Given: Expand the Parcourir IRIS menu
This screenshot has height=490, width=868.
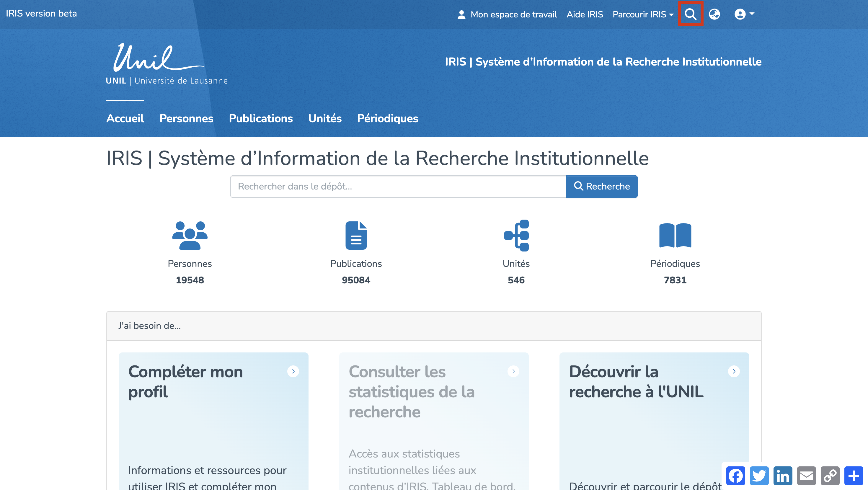Looking at the screenshot, I should point(642,14).
